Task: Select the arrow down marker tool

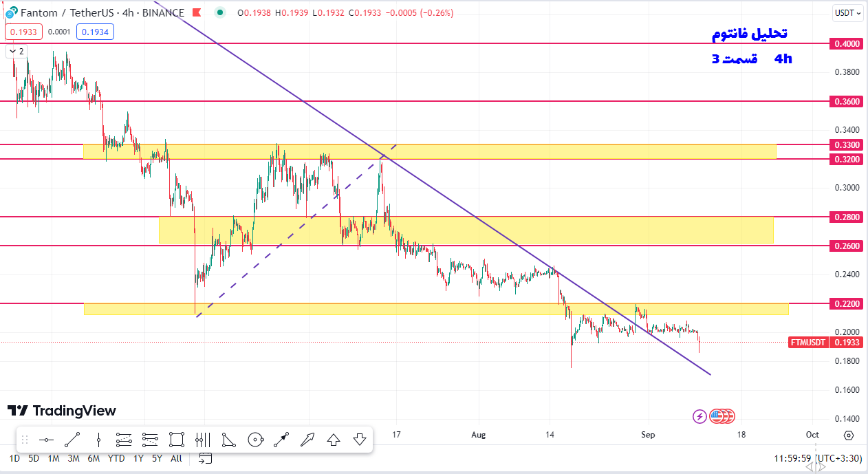Action: click(x=360, y=440)
